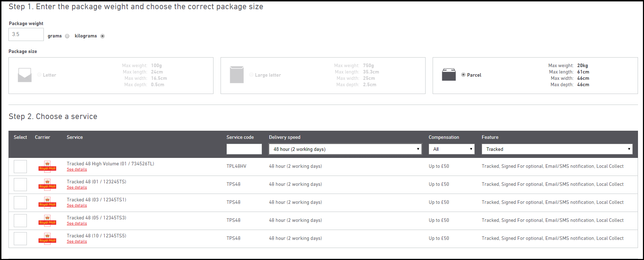Click the Parcel package box icon
Image resolution: width=644 pixels, height=260 pixels.
point(449,75)
